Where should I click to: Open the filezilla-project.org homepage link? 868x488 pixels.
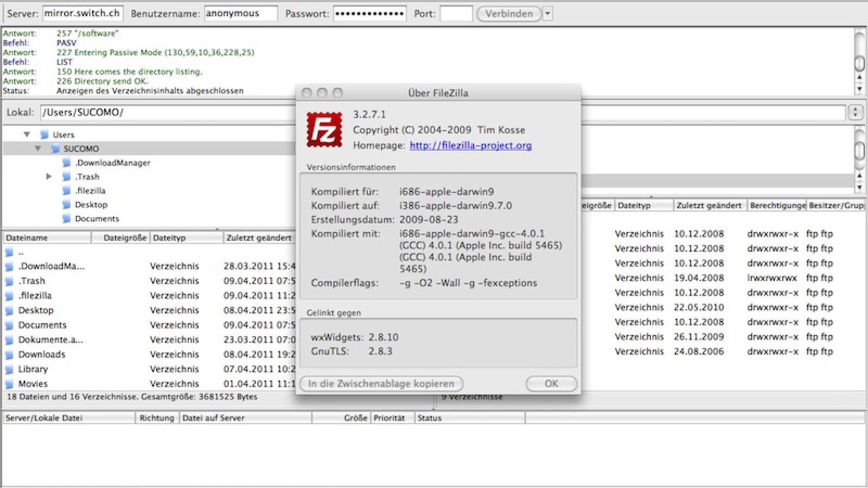pos(470,145)
